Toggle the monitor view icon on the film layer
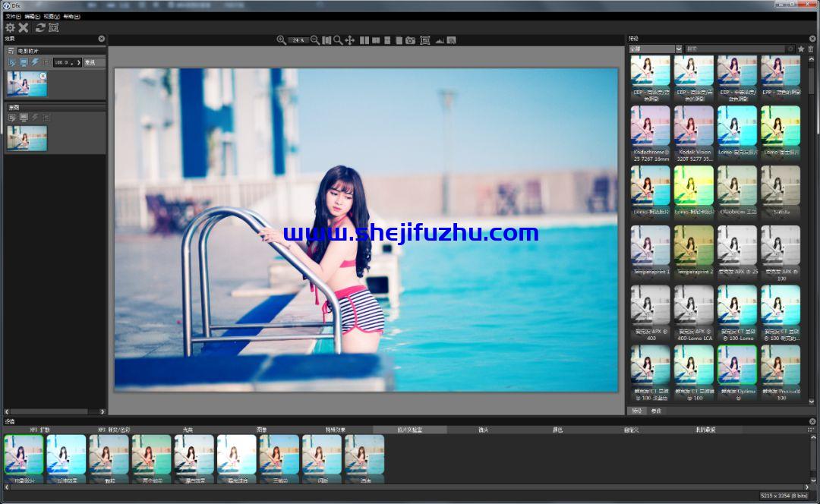The image size is (820, 504). [x=24, y=62]
